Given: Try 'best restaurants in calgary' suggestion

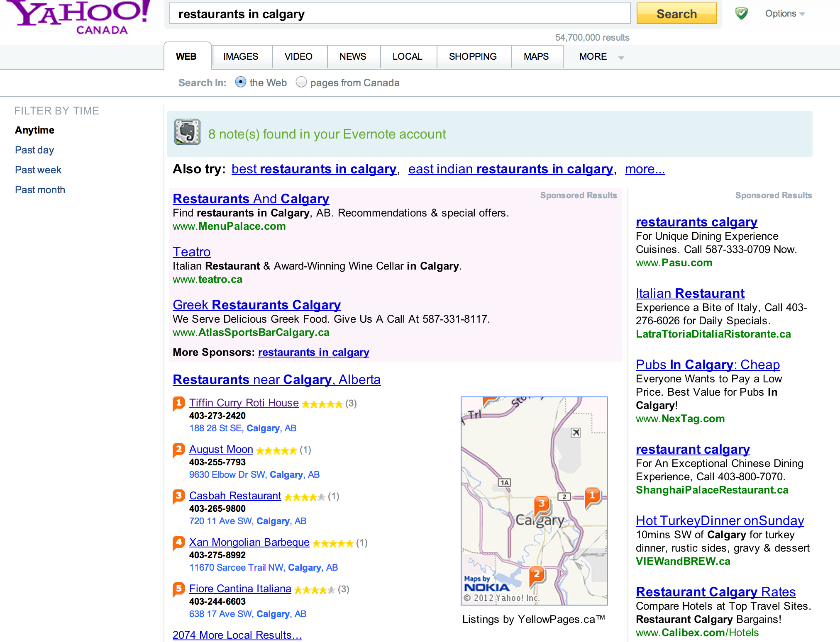Looking at the screenshot, I should (x=314, y=169).
